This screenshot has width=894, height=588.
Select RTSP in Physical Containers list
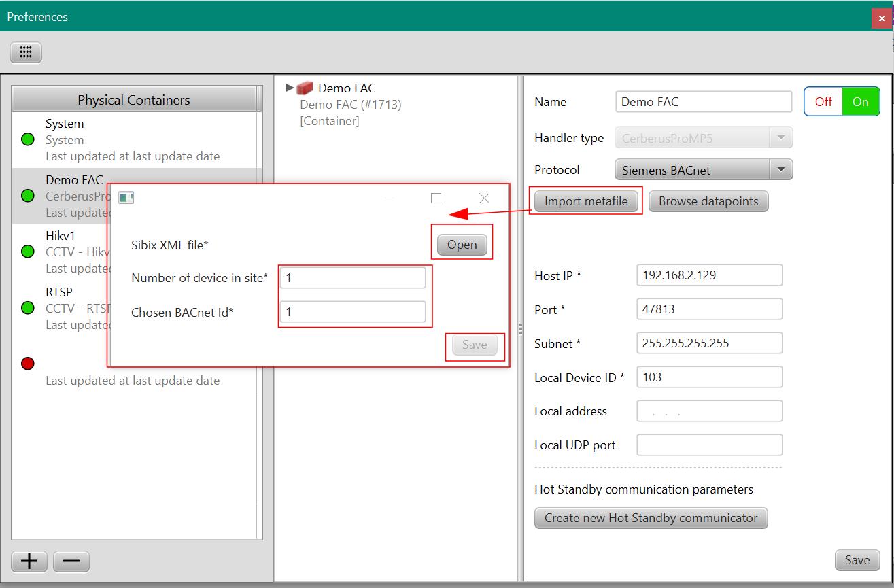coord(59,292)
